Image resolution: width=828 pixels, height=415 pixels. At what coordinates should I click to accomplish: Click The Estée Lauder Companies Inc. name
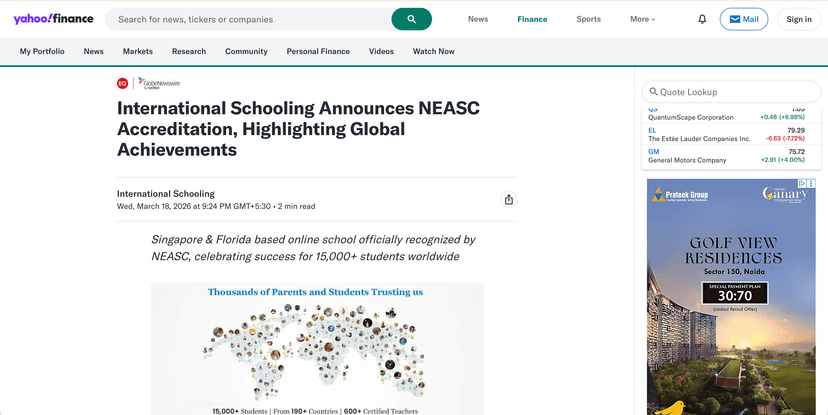(699, 139)
